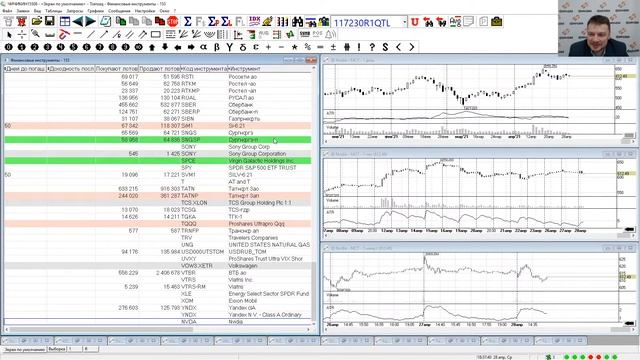The width and height of the screenshot is (640, 360).
Task: Select the parallel lines channel tool
Action: [x=130, y=34]
